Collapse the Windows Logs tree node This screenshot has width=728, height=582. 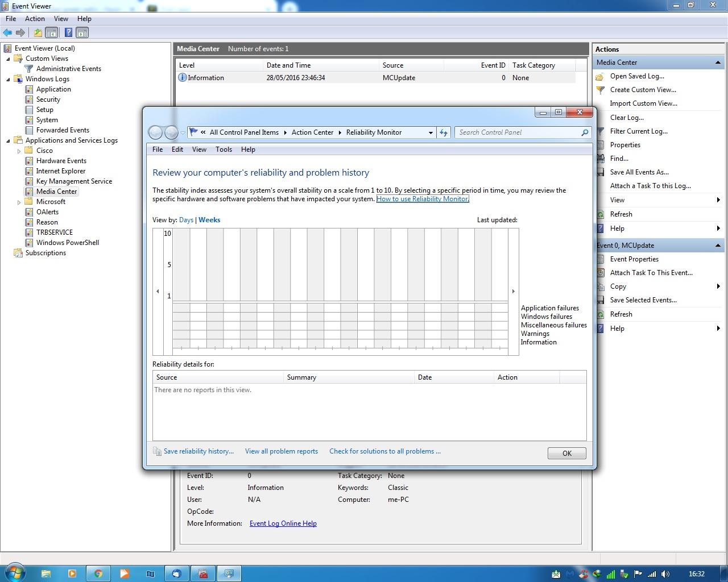tap(8, 79)
